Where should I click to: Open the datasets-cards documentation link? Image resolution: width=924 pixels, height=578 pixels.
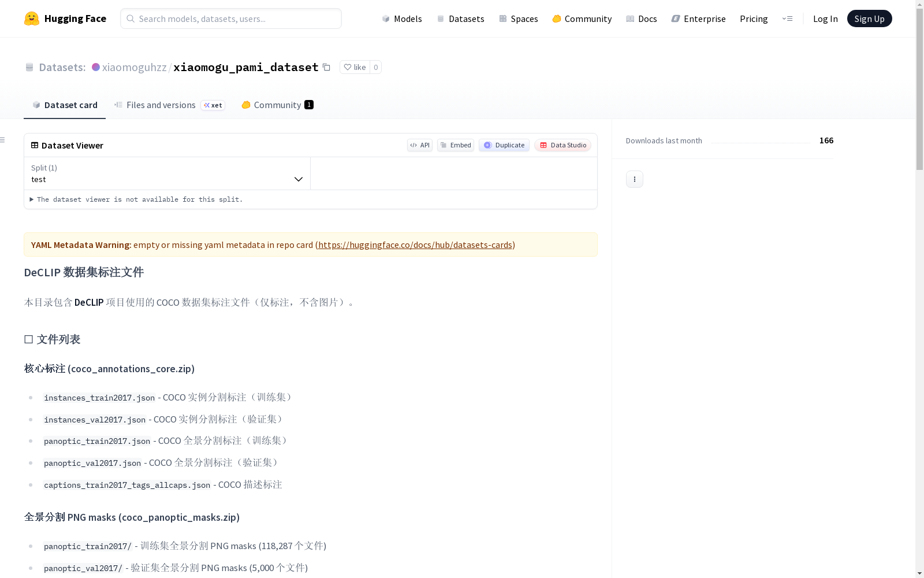pos(415,244)
